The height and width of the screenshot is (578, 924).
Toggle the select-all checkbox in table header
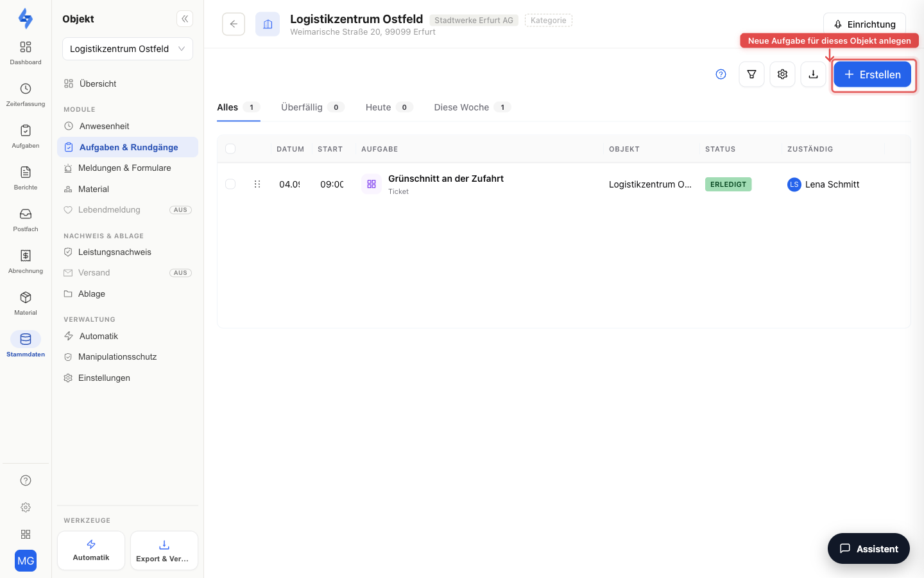pyautogui.click(x=230, y=149)
